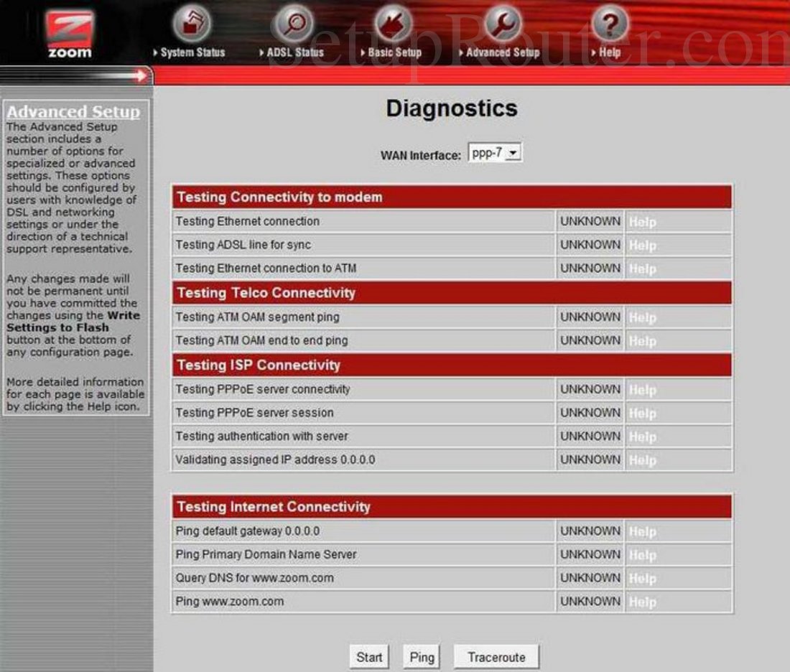Click the wrench icon above Advanced Setup
The width and height of the screenshot is (790, 672).
tap(501, 24)
